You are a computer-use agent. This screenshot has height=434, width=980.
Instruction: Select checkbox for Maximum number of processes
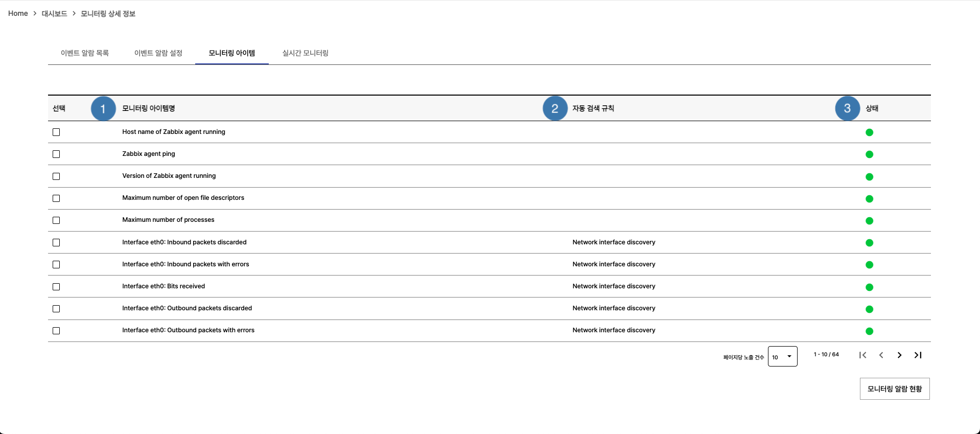click(56, 220)
